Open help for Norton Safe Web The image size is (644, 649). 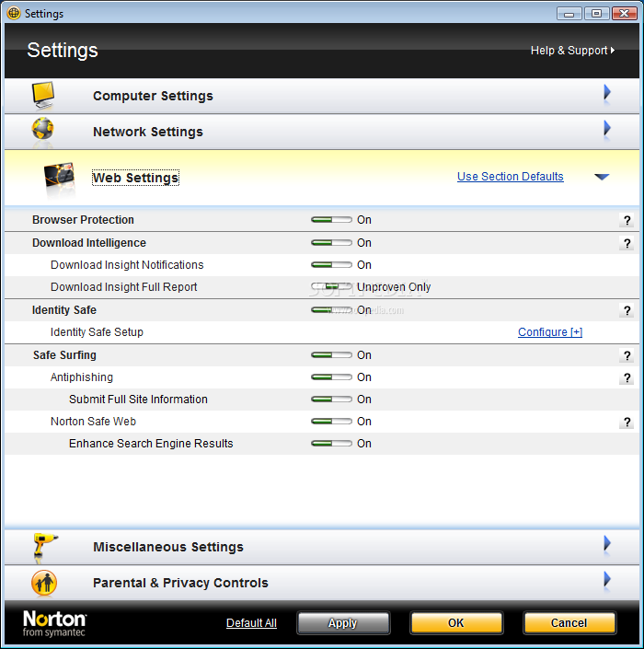[x=627, y=423]
